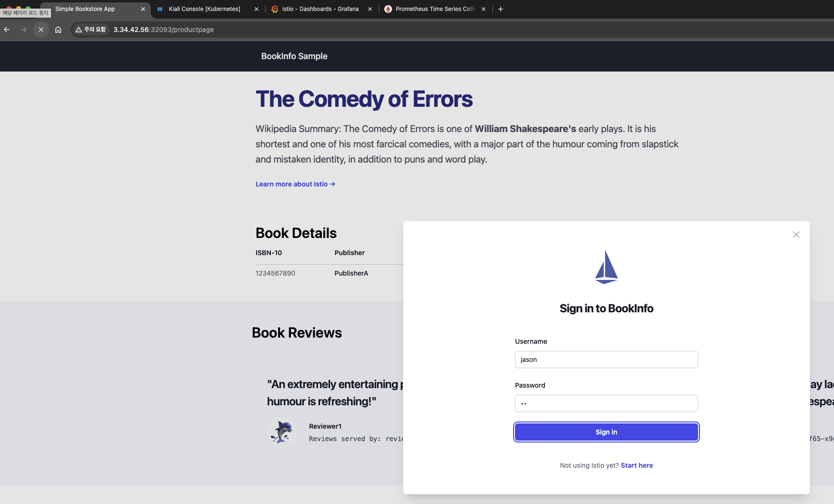834x504 pixels.
Task: Click the address bar URL
Action: coord(164,30)
